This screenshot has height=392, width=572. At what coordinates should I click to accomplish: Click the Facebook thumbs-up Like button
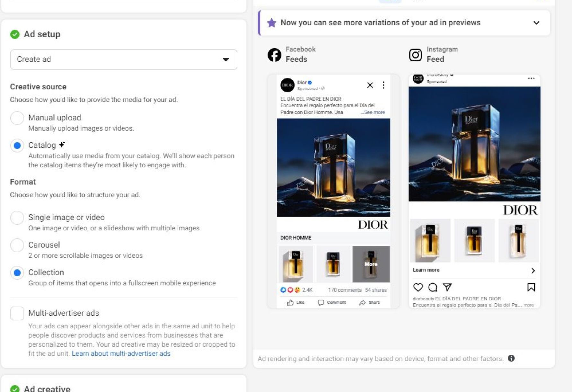(295, 302)
